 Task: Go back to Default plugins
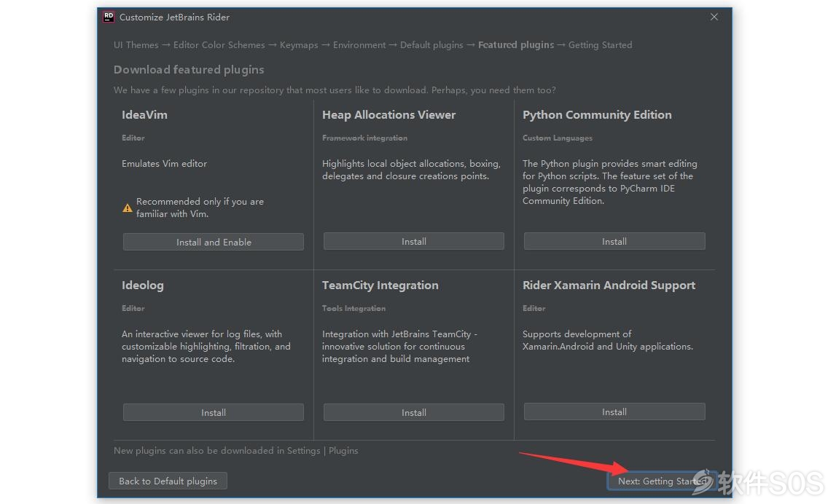(x=168, y=481)
